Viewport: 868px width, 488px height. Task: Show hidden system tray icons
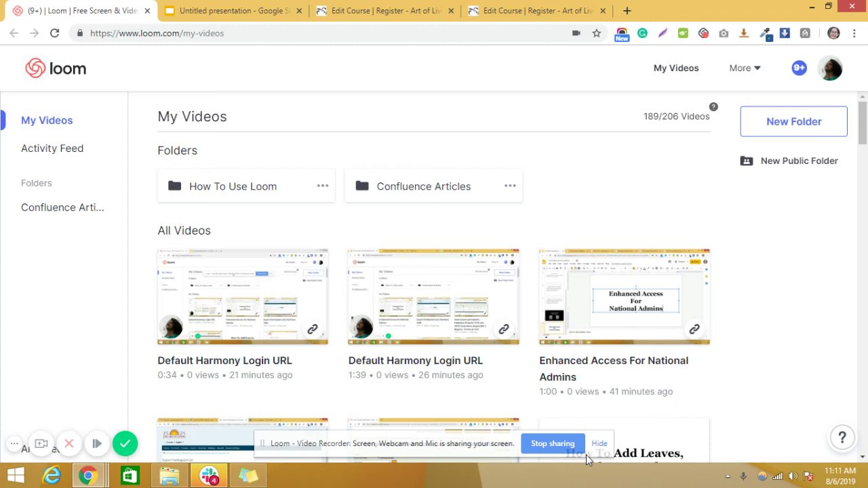pyautogui.click(x=729, y=476)
